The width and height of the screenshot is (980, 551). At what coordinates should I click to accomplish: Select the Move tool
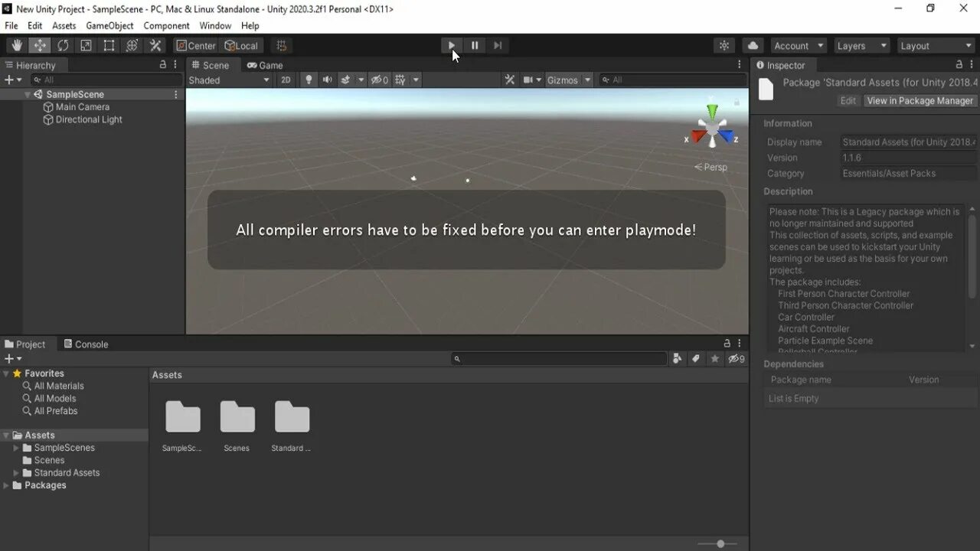(40, 46)
